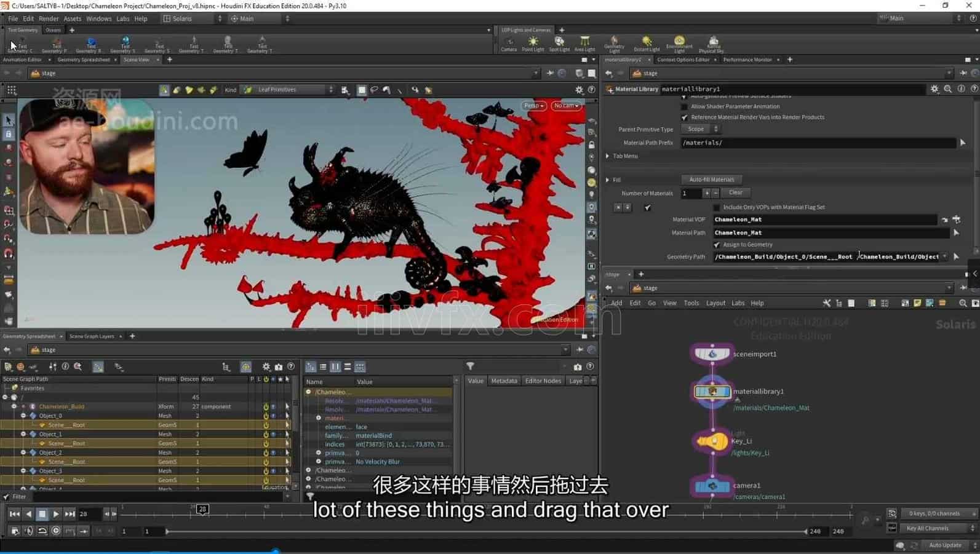
Task: Open network editor Layout menu
Action: pos(715,303)
